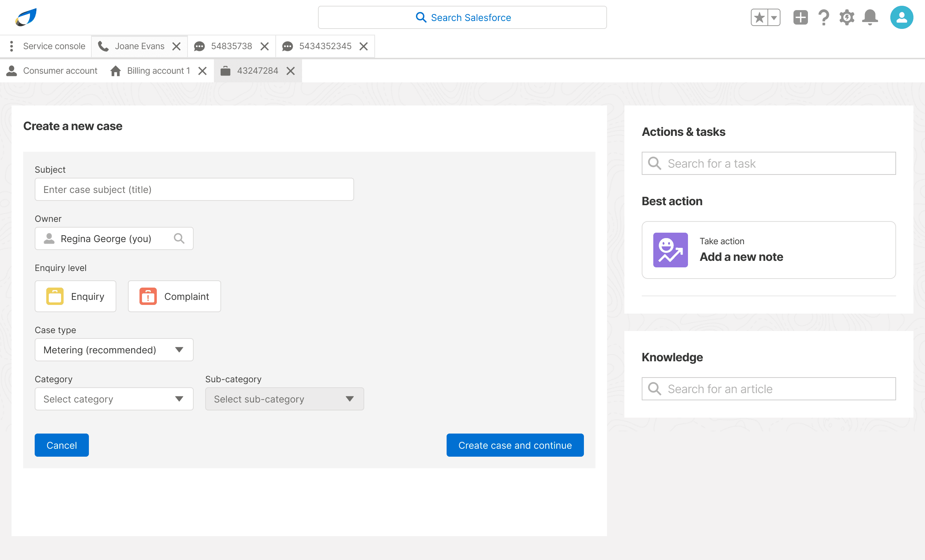Switch to the Billing account 1 subtab
This screenshot has width=925, height=560.
click(x=158, y=71)
